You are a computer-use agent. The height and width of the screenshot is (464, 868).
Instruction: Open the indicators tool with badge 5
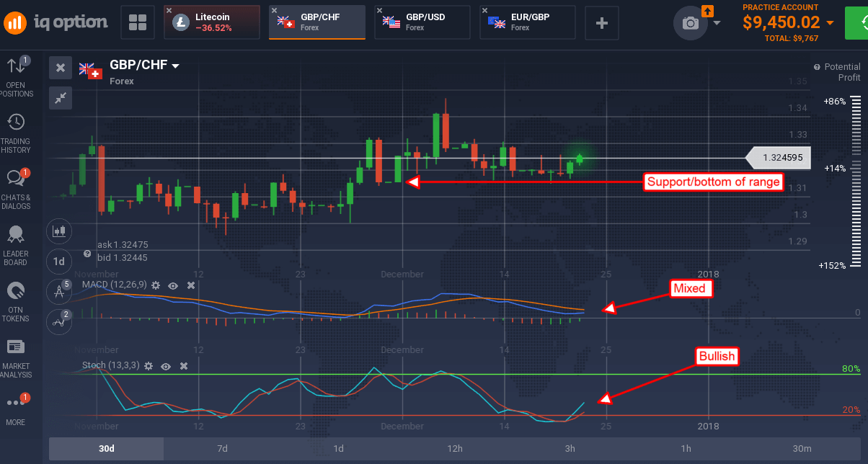pyautogui.click(x=59, y=291)
